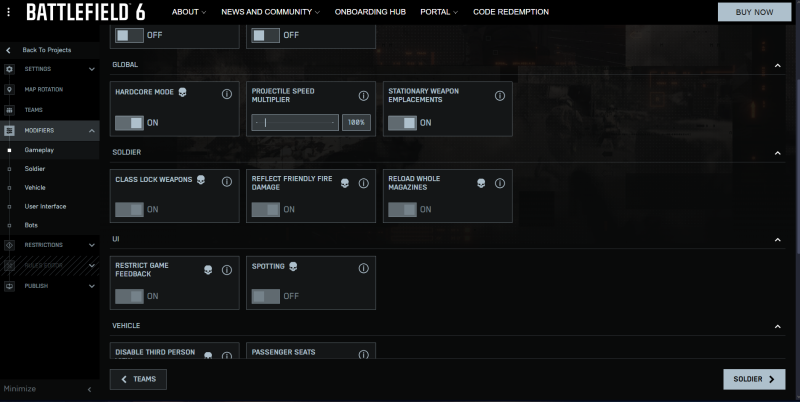Click the Battlefield 6 logo
This screenshot has height=402, width=800.
coord(86,12)
